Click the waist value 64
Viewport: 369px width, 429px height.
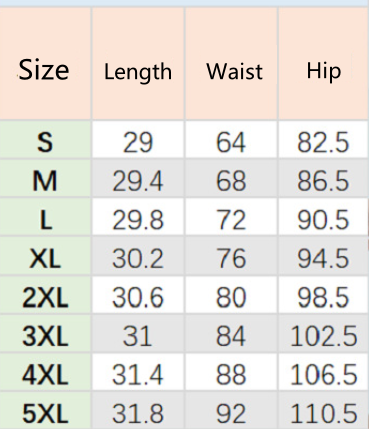[x=231, y=142]
